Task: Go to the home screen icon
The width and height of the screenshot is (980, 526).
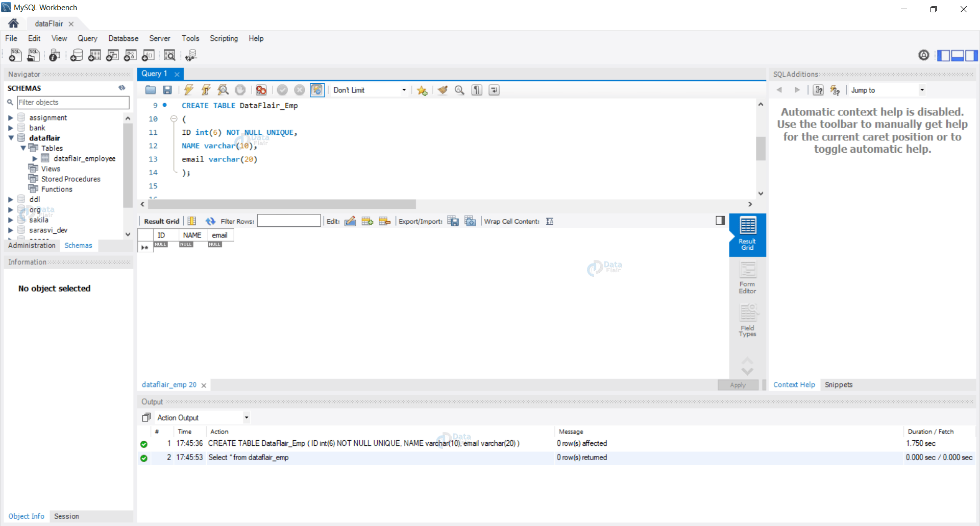Action: tap(14, 23)
